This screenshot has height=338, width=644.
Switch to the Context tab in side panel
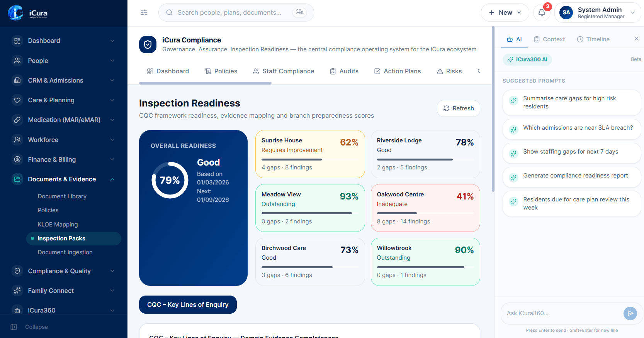pos(549,39)
